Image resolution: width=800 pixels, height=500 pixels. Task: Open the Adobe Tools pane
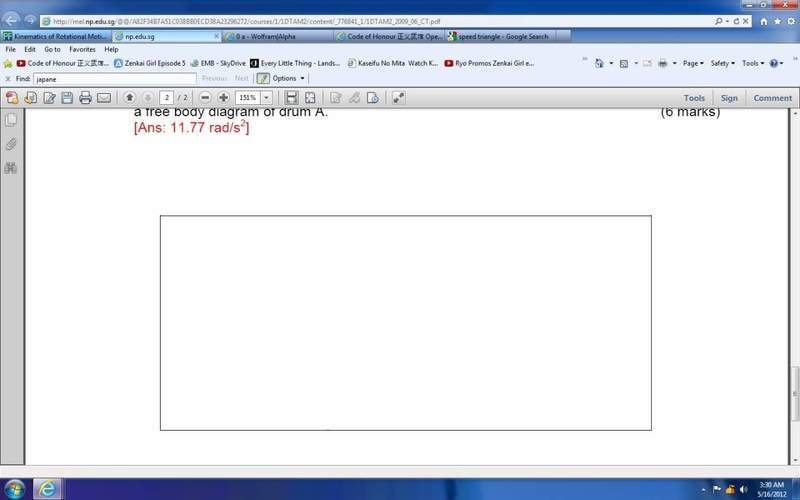coord(694,98)
